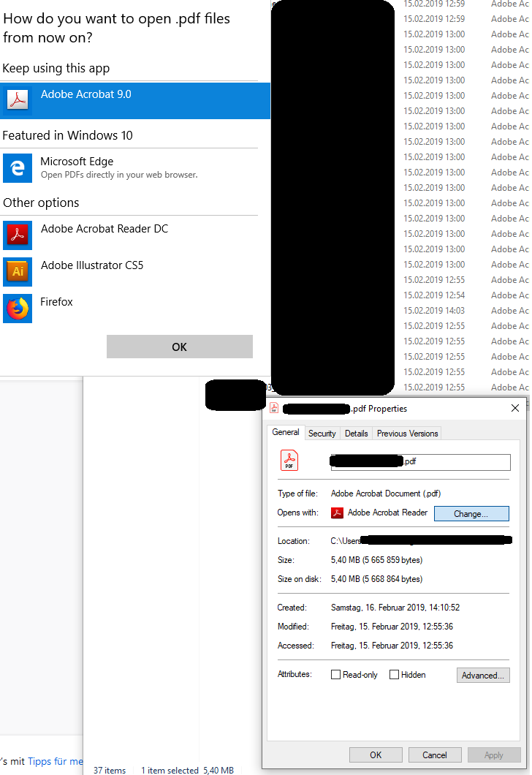532x775 pixels.
Task: Open the Advanced... attributes dialog
Action: tap(483, 675)
